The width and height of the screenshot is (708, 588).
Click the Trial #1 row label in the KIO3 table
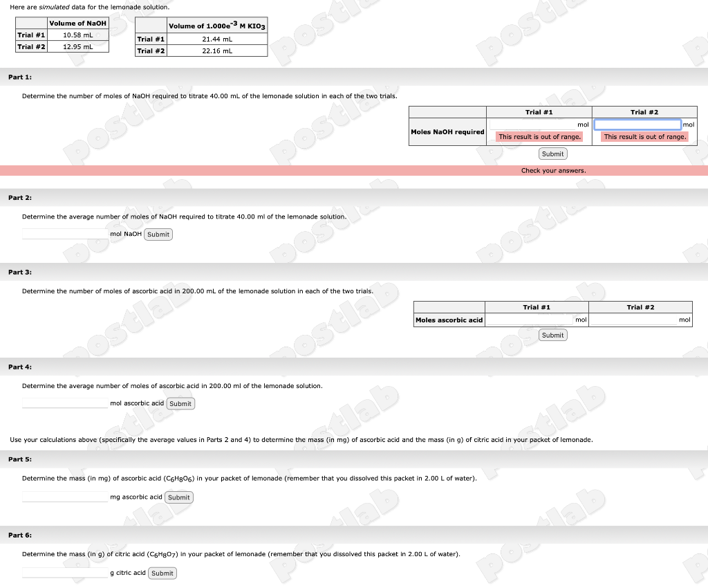tap(151, 39)
